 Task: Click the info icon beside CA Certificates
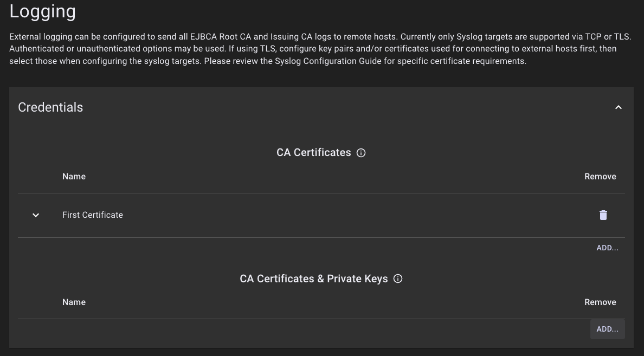pyautogui.click(x=361, y=153)
